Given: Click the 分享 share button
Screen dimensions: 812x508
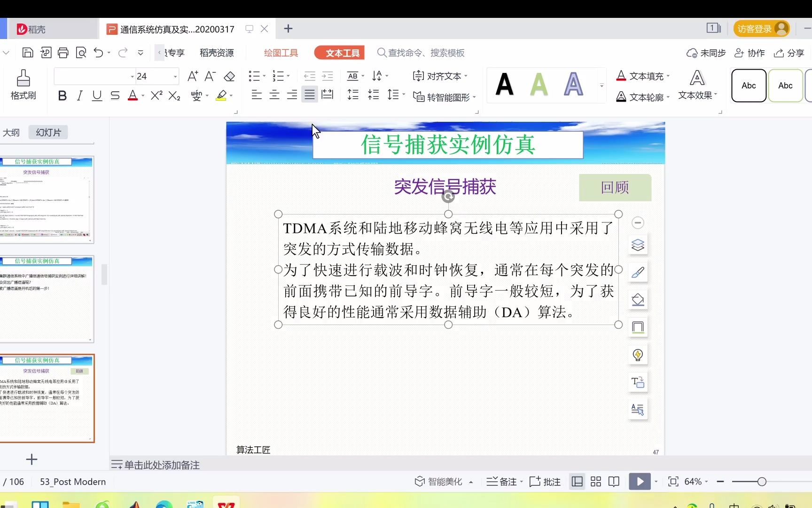Looking at the screenshot, I should click(x=789, y=53).
